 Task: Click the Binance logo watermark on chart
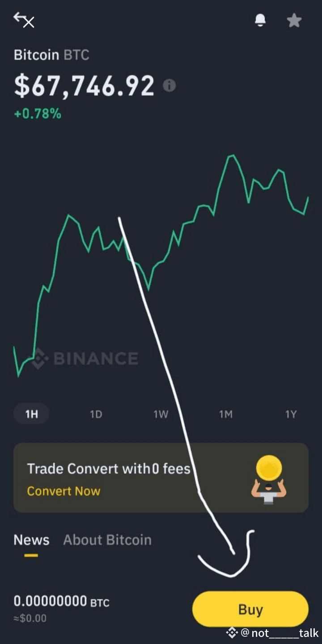(85, 358)
